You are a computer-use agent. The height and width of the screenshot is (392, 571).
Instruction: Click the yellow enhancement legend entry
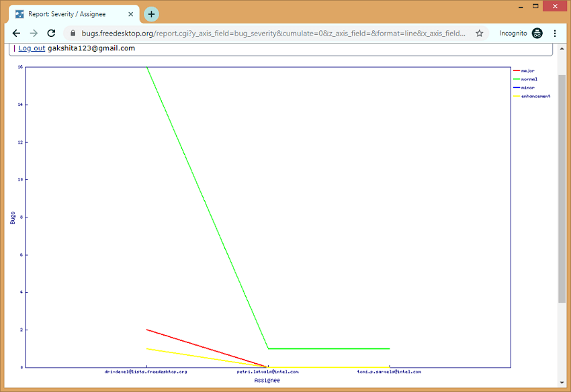coord(535,96)
